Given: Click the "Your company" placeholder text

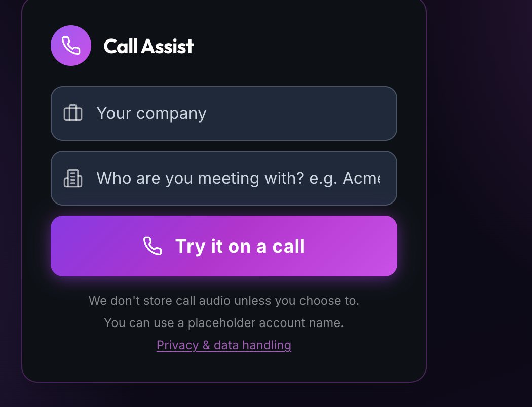Looking at the screenshot, I should (151, 113).
